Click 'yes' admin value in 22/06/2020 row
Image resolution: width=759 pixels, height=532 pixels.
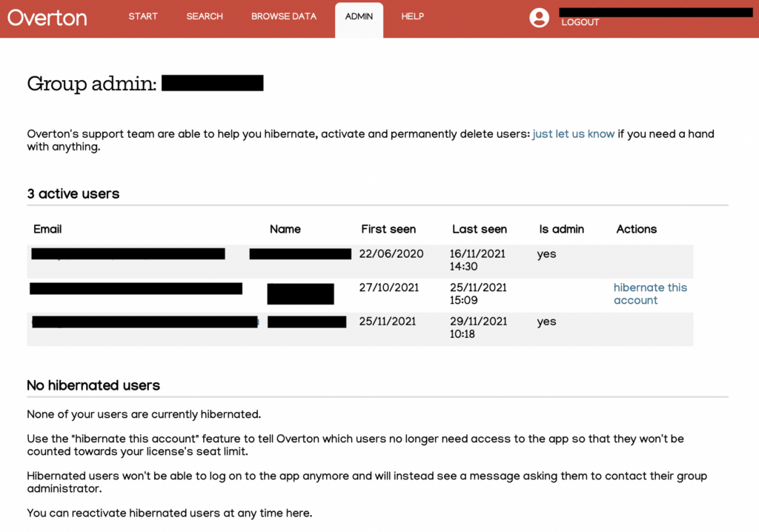(x=546, y=254)
